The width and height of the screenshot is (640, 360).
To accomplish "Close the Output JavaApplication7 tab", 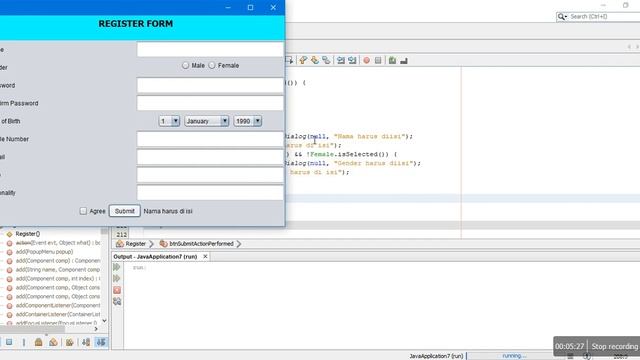I will (x=205, y=256).
